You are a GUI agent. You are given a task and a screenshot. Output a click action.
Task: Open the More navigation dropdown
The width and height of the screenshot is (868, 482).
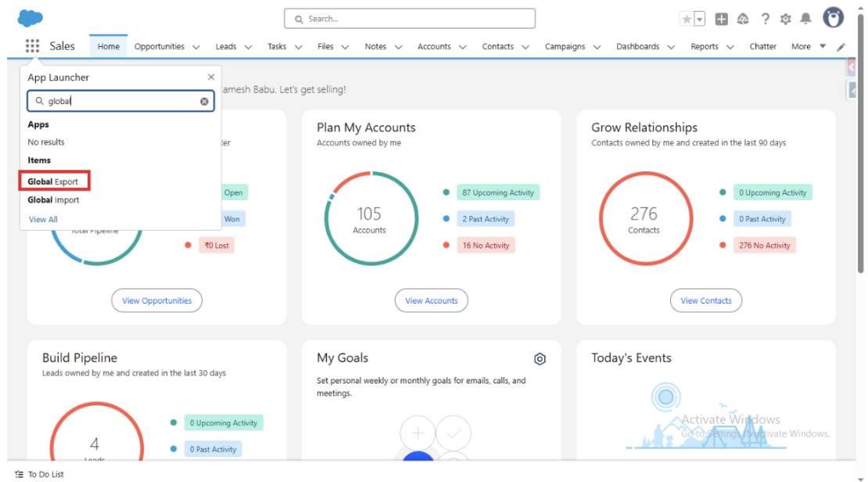[x=808, y=46]
